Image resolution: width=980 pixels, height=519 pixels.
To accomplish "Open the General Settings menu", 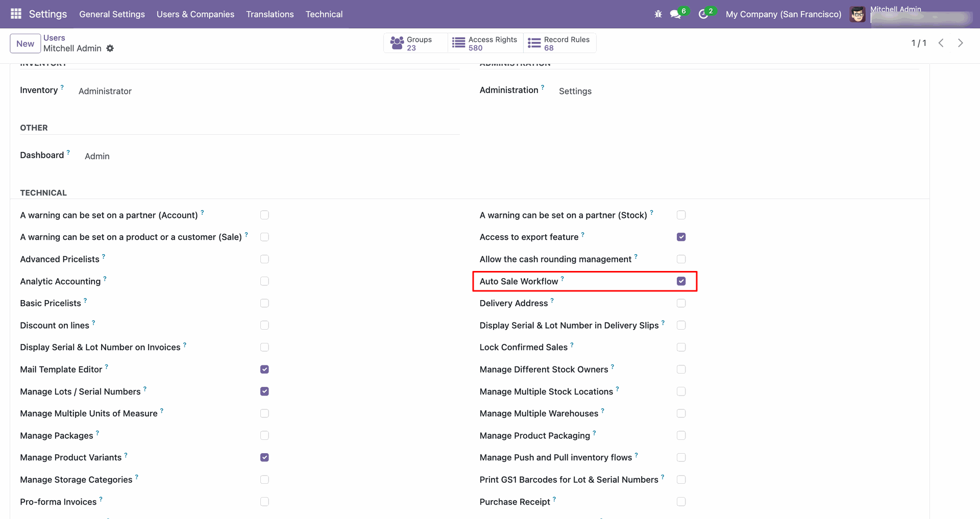I will click(x=112, y=14).
